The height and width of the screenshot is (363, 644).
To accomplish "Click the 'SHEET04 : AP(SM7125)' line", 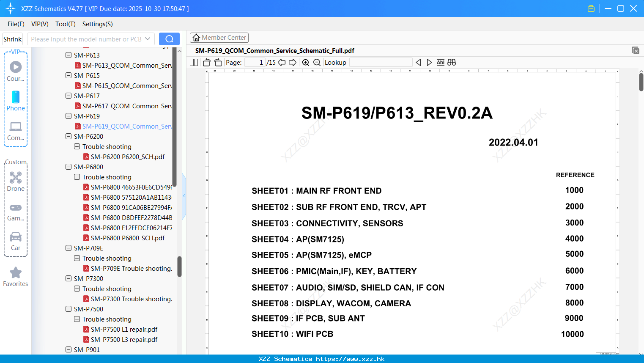I will coord(298,239).
